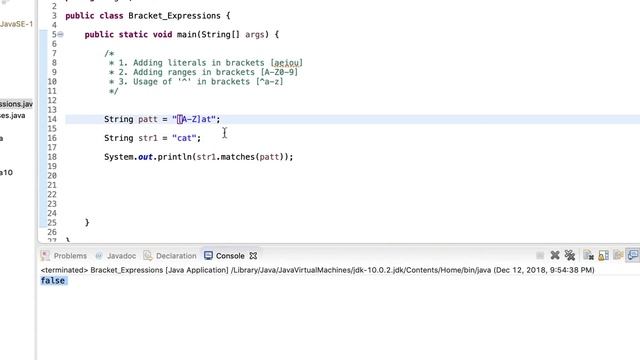Switch to the Problems tab
The height and width of the screenshot is (360, 640).
(70, 256)
